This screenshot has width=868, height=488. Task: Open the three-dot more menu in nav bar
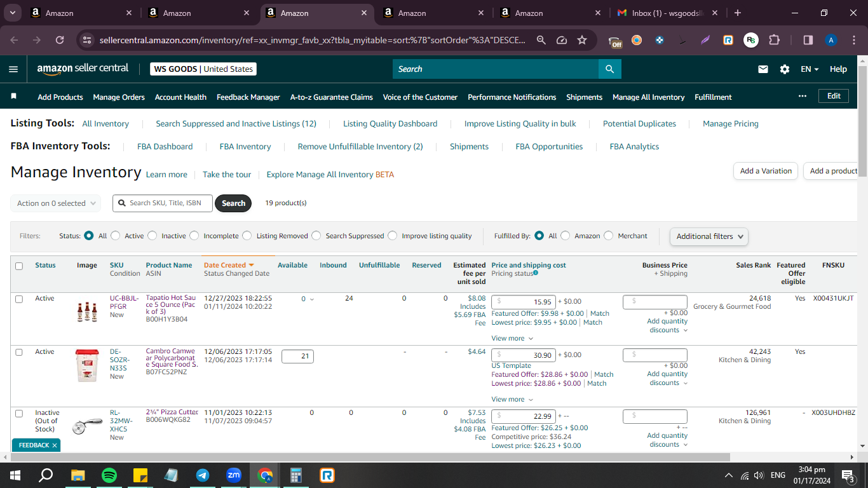click(803, 96)
